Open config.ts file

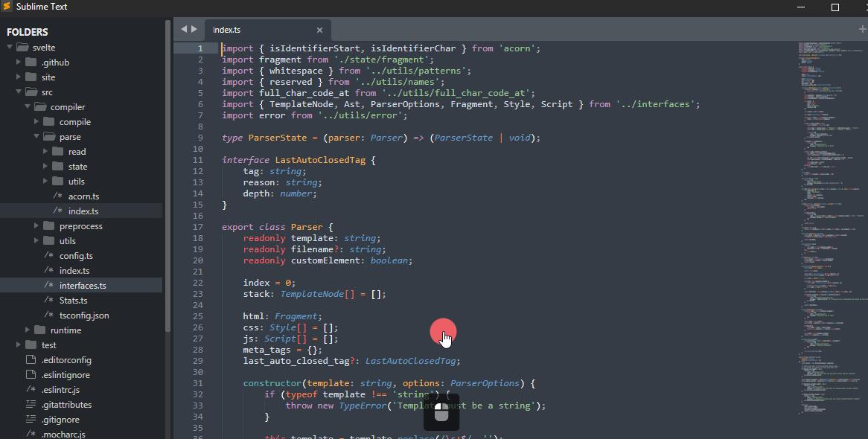(76, 256)
